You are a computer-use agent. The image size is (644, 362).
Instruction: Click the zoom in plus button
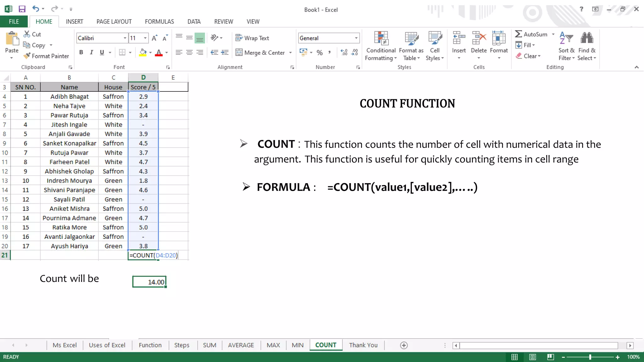[x=618, y=357]
